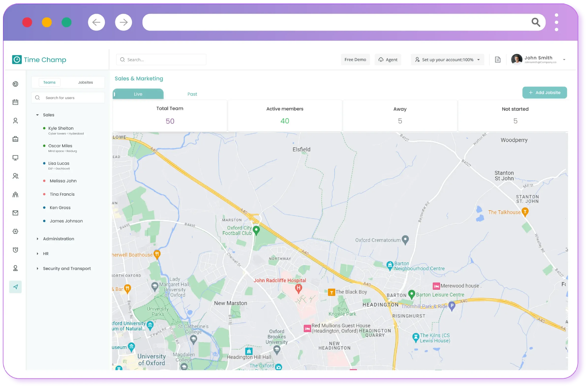Open the team group sidebar icon
This screenshot has width=588, height=388.
pyautogui.click(x=15, y=195)
